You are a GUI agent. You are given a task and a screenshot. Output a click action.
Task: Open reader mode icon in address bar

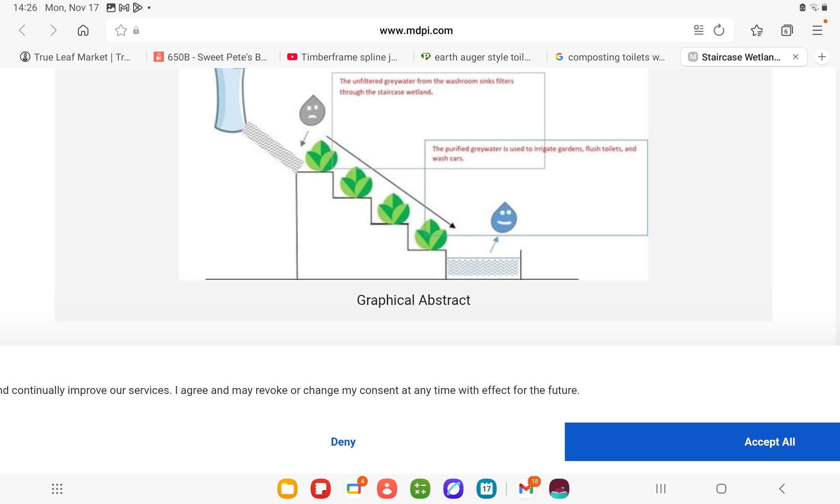[698, 30]
